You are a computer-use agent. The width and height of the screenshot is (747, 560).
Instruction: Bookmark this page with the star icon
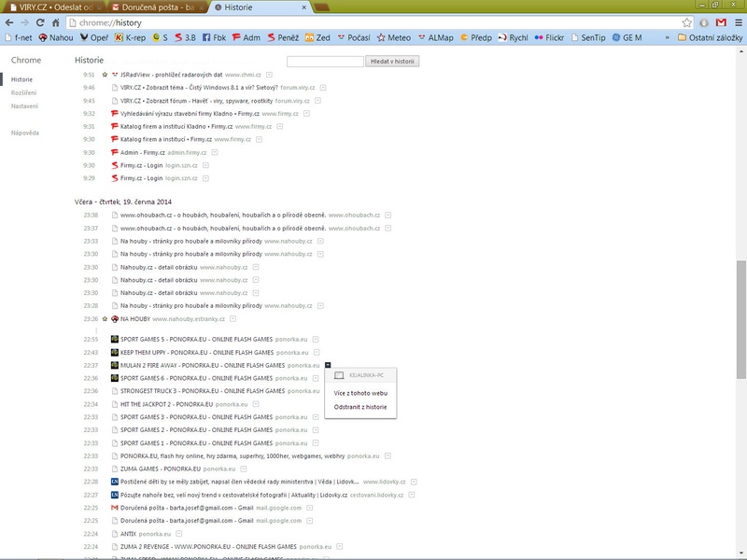tap(686, 21)
